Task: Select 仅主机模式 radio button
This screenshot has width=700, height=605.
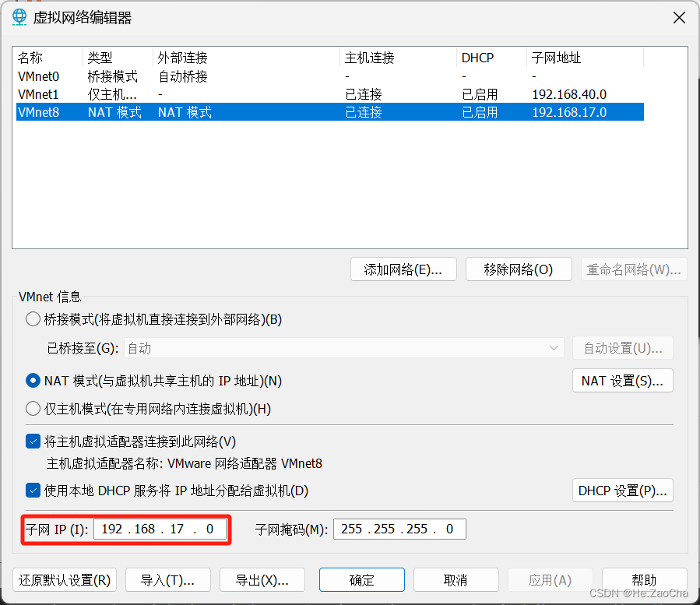Action: pos(33,409)
